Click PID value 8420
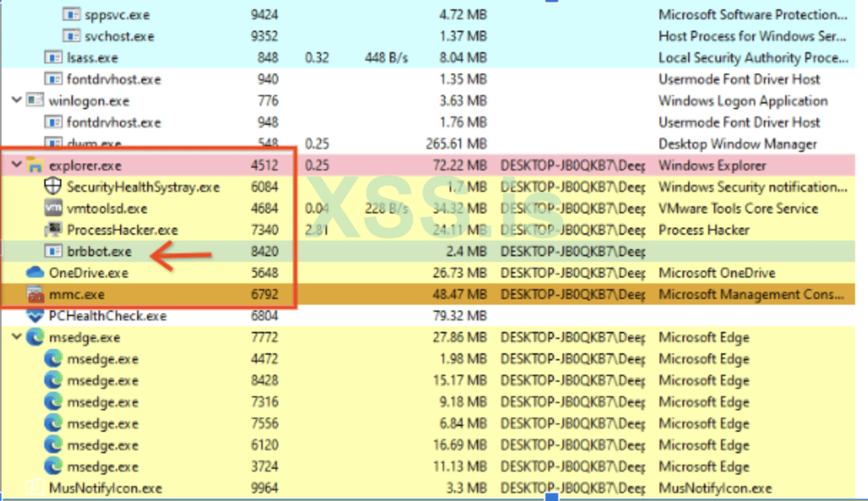 pos(265,251)
